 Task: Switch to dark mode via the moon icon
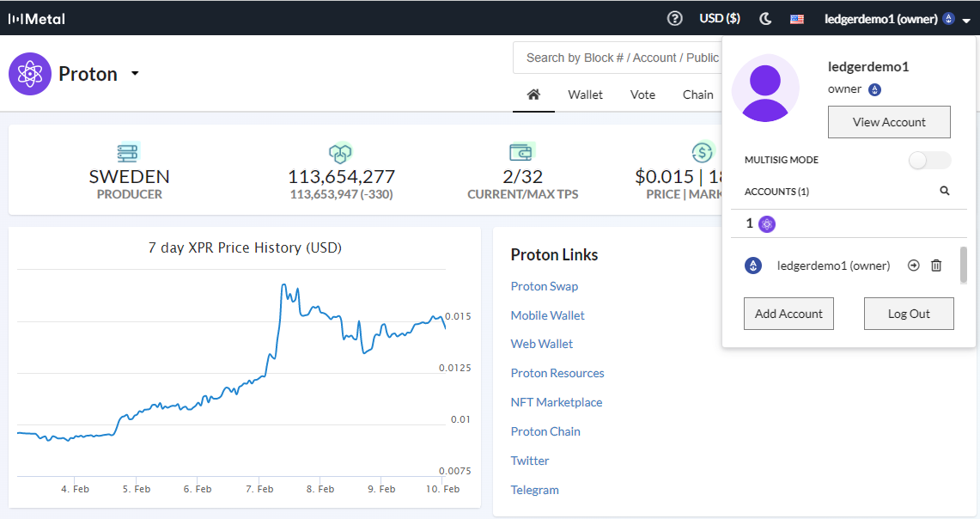tap(765, 18)
